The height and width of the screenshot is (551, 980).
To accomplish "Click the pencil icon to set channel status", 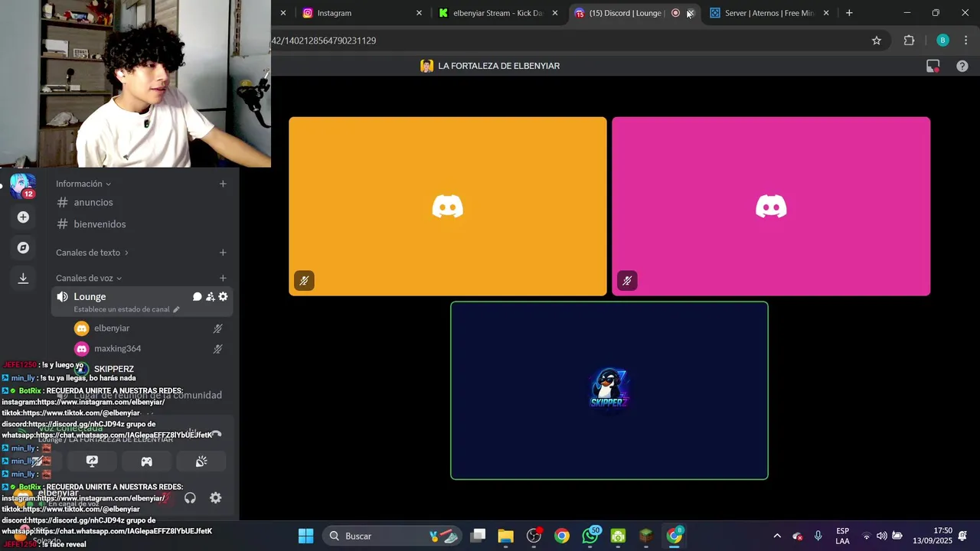I will click(x=176, y=310).
